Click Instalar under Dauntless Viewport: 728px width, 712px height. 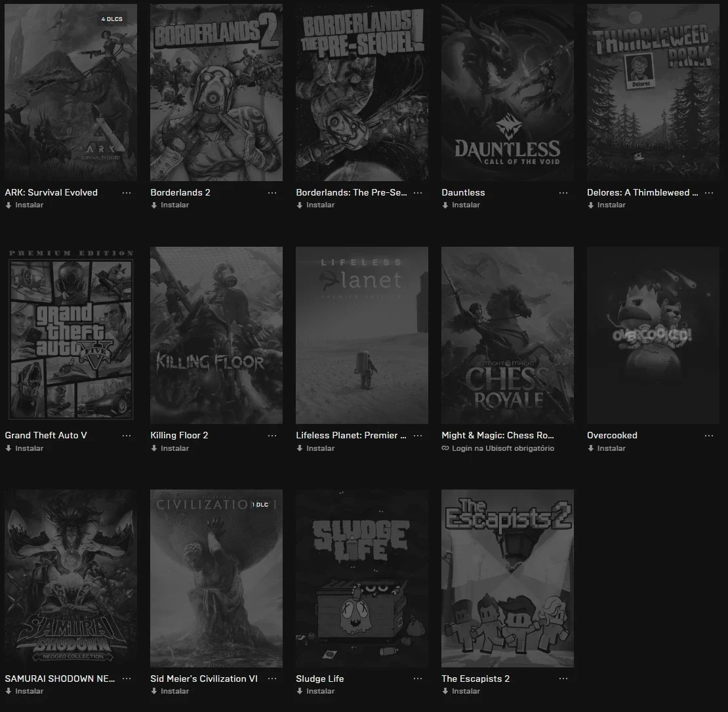click(461, 205)
